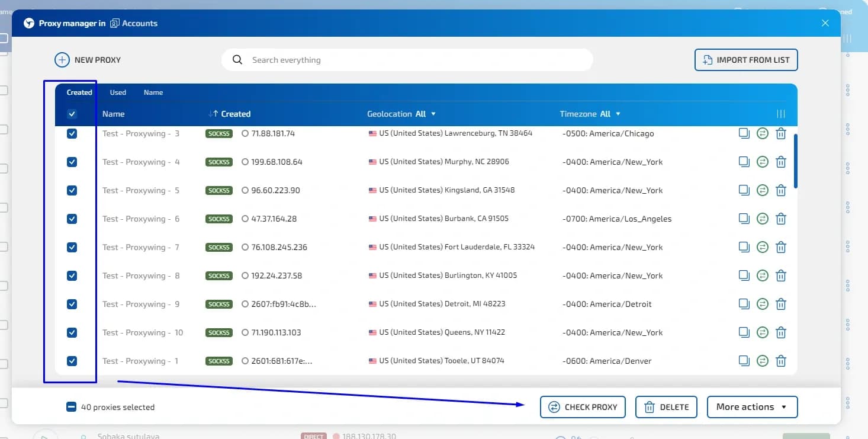This screenshot has width=868, height=439.
Task: Click the sort arrow on the Created column
Action: tap(213, 114)
